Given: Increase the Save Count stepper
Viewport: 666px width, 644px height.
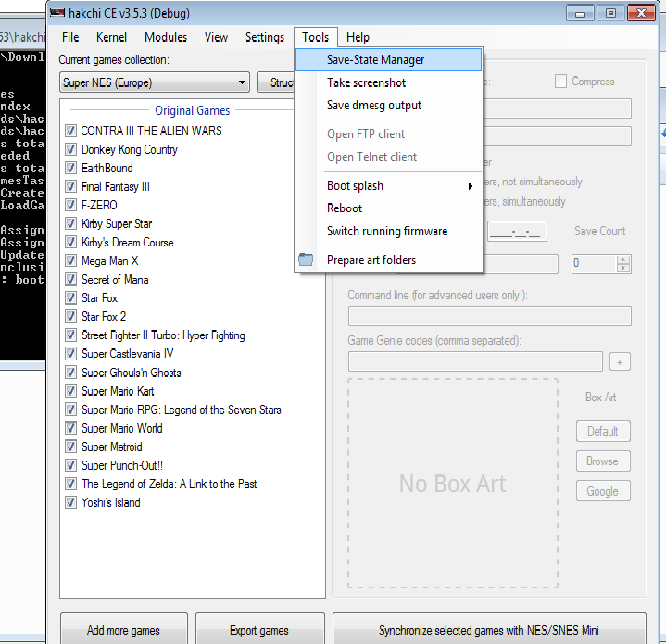Looking at the screenshot, I should (x=622, y=259).
